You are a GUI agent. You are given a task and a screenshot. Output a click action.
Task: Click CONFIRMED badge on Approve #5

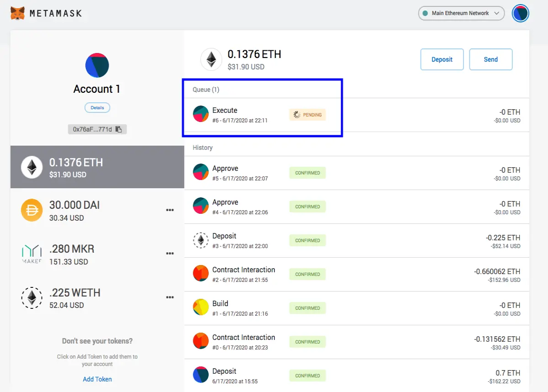point(307,173)
